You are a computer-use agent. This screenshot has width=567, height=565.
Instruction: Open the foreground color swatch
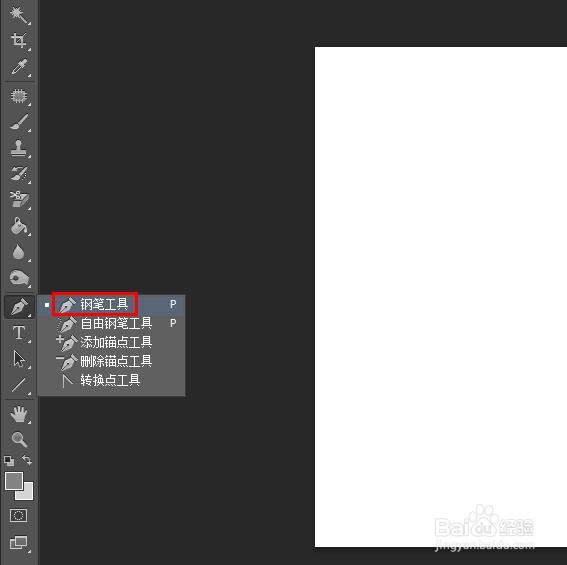click(14, 481)
